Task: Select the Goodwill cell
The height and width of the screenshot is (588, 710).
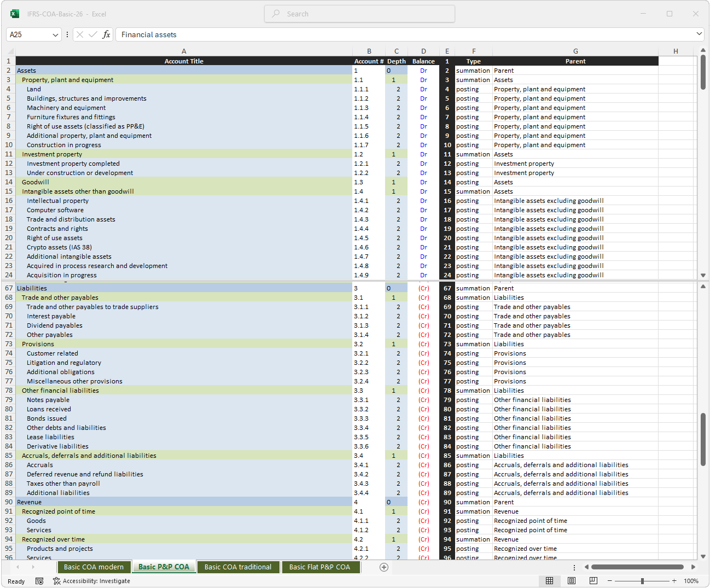Action: pos(184,182)
